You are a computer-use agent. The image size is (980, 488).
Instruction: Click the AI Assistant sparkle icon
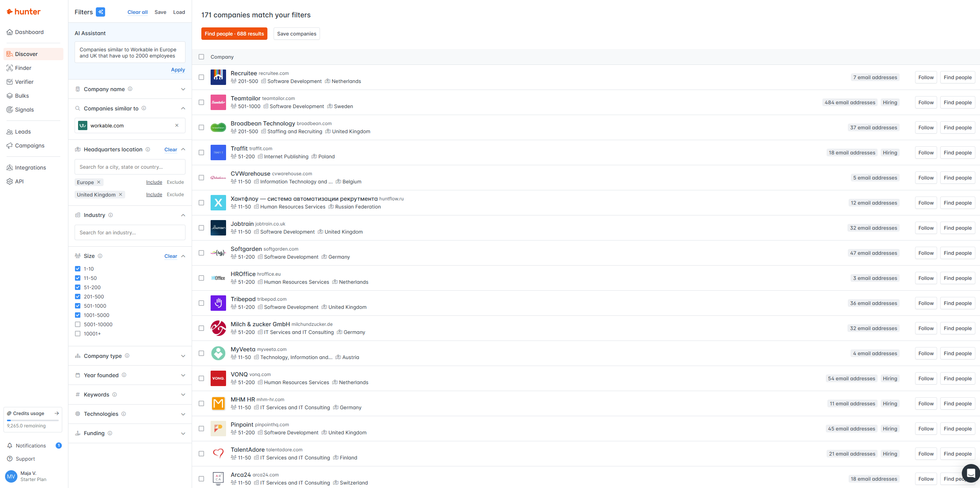100,12
